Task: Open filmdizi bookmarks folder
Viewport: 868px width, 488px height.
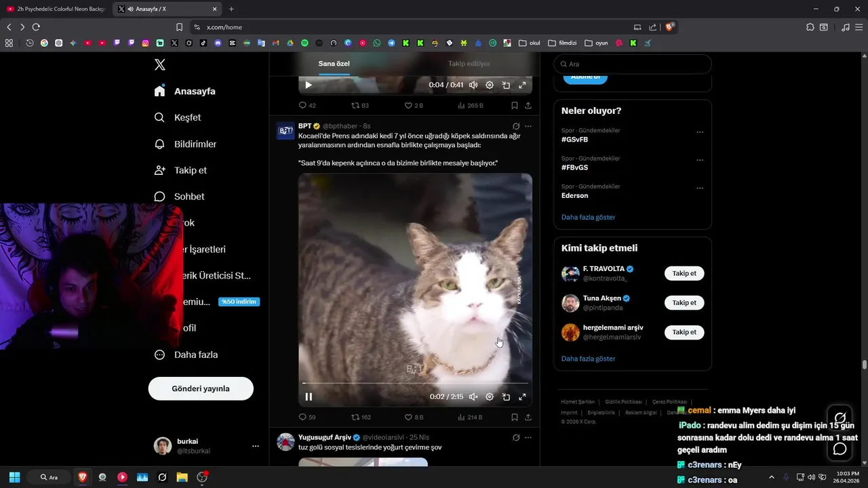Action: tap(562, 43)
